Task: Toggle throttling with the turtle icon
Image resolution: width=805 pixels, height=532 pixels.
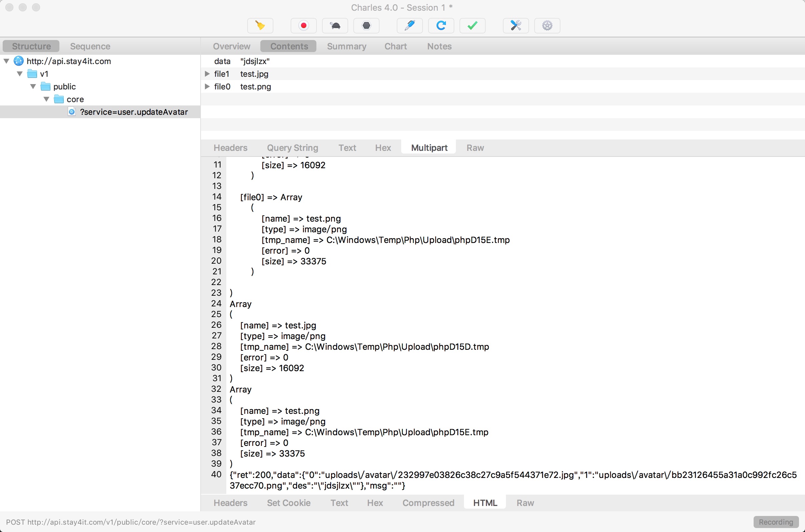Action: [335, 25]
